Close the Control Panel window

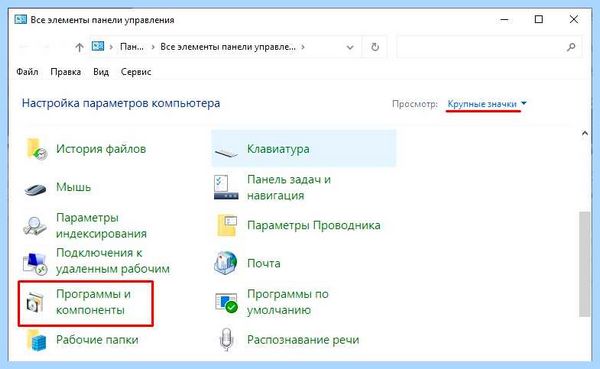(x=573, y=19)
